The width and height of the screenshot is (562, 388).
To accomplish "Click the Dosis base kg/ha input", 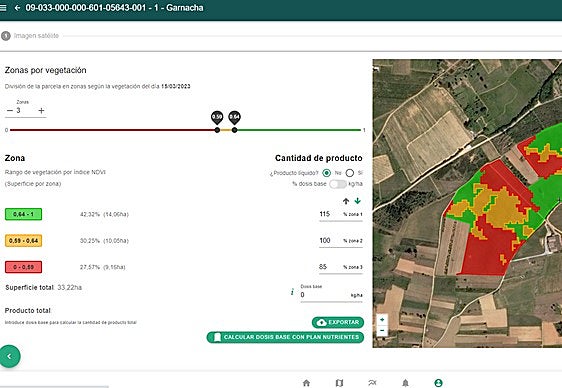I will coord(331,295).
